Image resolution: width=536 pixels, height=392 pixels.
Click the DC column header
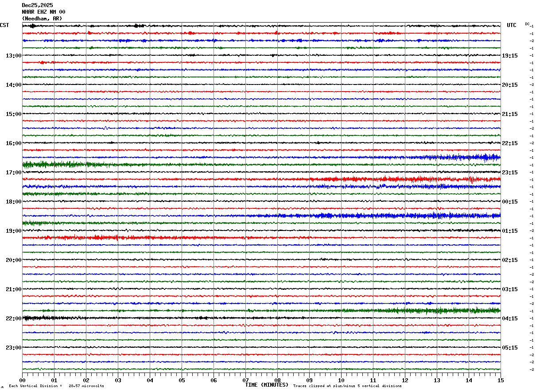(x=527, y=24)
